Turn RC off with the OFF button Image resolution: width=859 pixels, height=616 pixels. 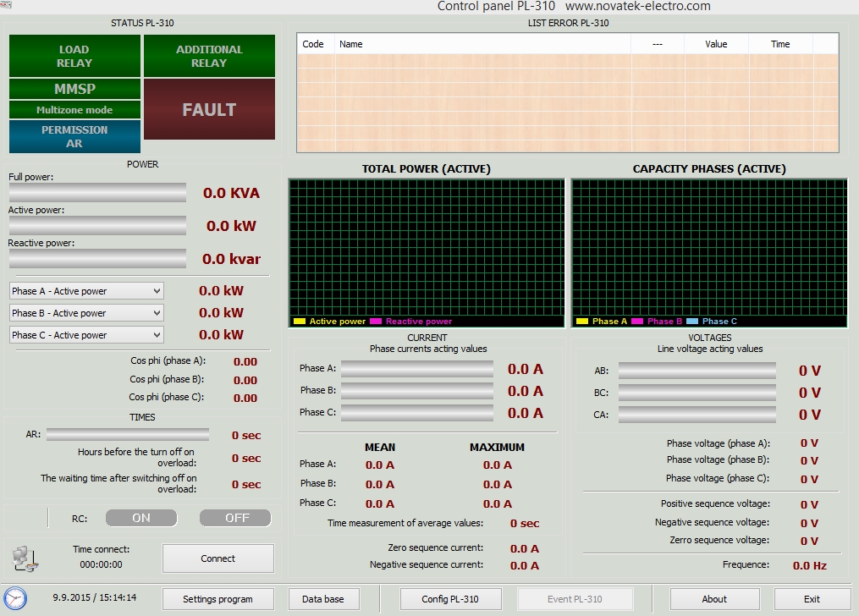tap(235, 518)
